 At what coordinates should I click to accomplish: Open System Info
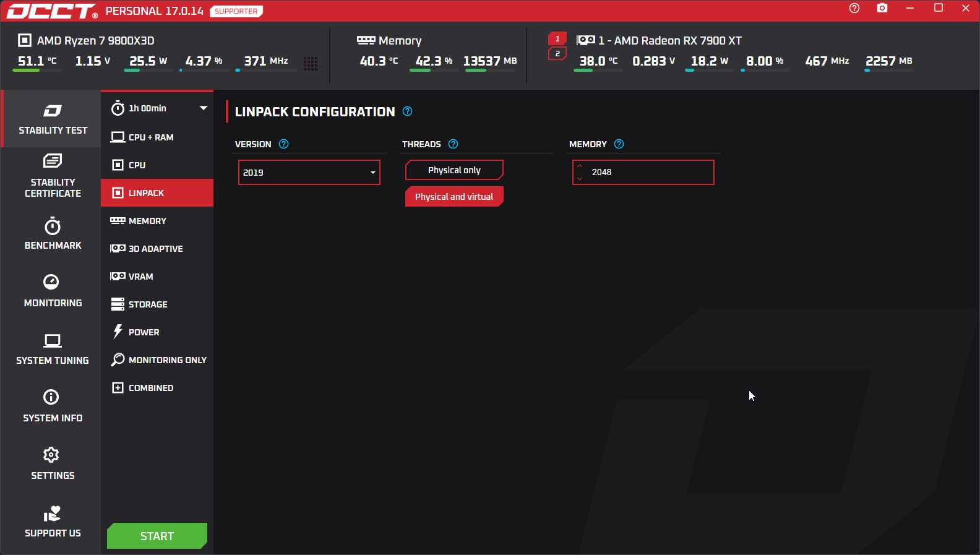pyautogui.click(x=53, y=407)
